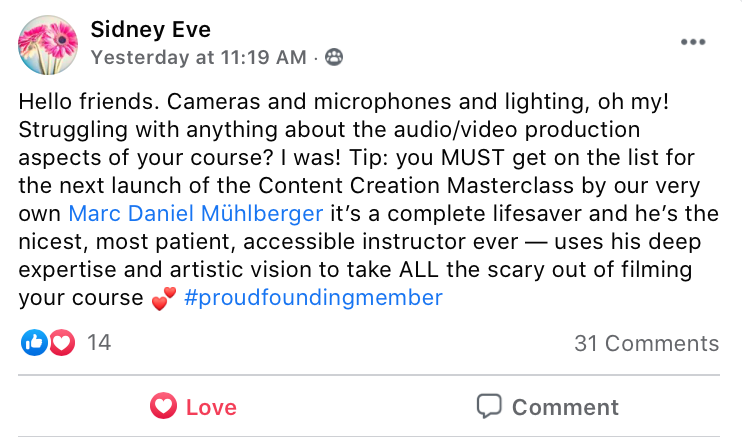Open Sidney Eve's flower profile picture

tap(48, 45)
